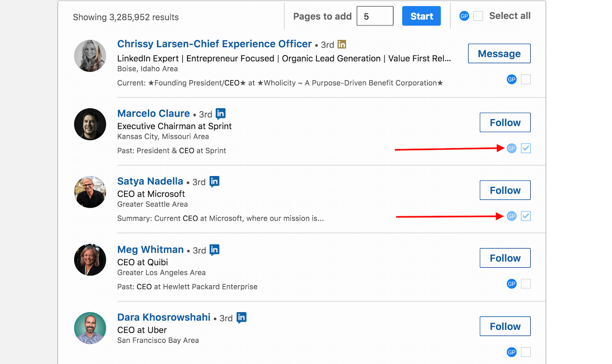Viewport: 612px width, 364px height.
Task: Click the 'Select all' label text
Action: (509, 16)
